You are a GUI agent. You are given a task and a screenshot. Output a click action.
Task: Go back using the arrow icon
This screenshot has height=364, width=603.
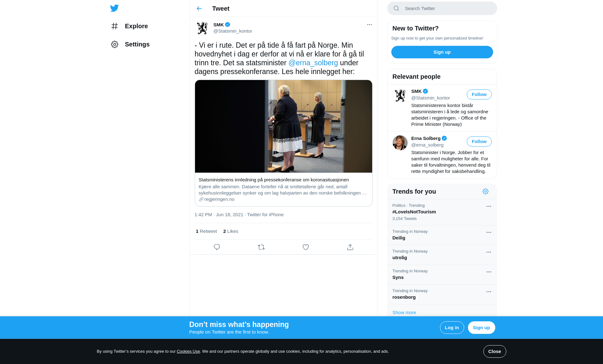pyautogui.click(x=199, y=8)
